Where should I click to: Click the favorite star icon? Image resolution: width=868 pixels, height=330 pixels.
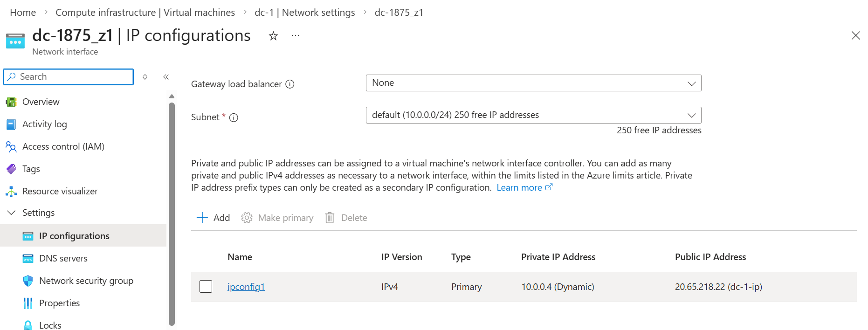273,36
